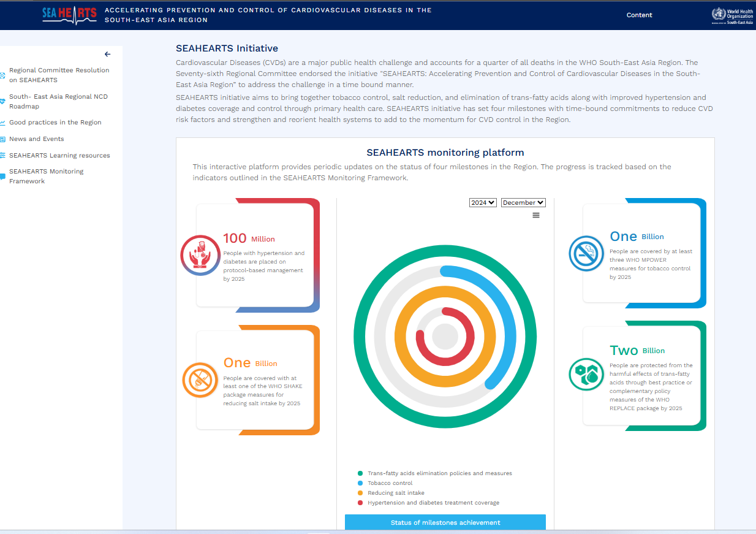The height and width of the screenshot is (534, 756).
Task: Click the blue no-smoking tobacco control icon
Action: (x=587, y=253)
